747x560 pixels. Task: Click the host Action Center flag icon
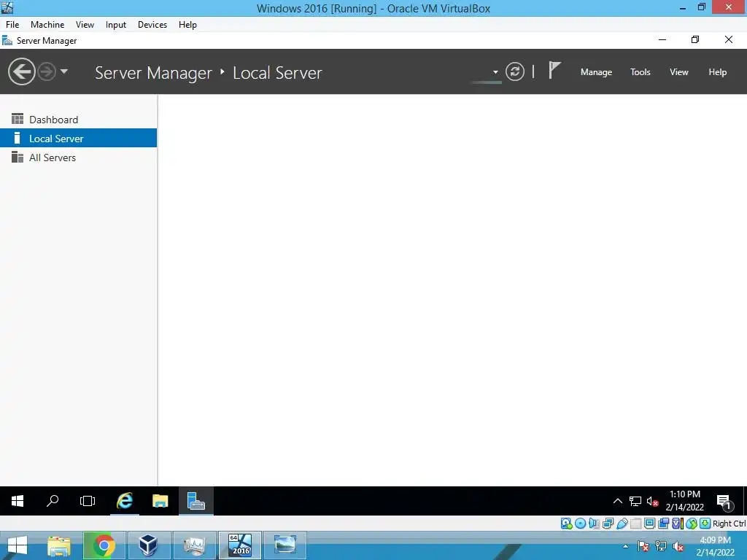point(643,547)
